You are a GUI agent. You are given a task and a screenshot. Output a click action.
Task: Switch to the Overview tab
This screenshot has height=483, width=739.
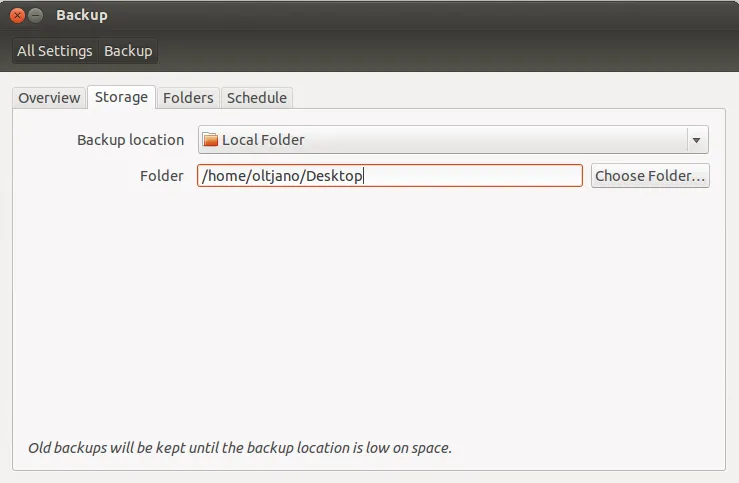[49, 98]
